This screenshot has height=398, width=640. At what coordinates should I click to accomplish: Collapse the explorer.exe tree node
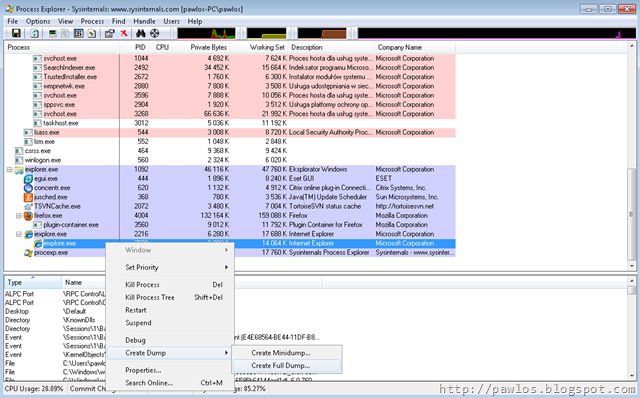[9, 169]
